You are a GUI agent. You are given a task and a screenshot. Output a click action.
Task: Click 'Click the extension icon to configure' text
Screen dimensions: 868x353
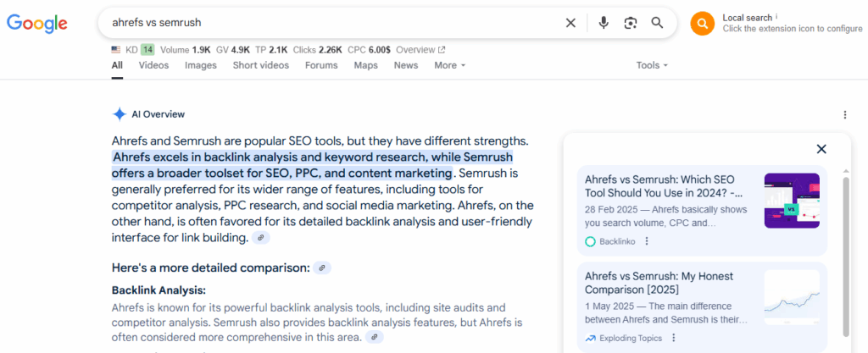[793, 29]
